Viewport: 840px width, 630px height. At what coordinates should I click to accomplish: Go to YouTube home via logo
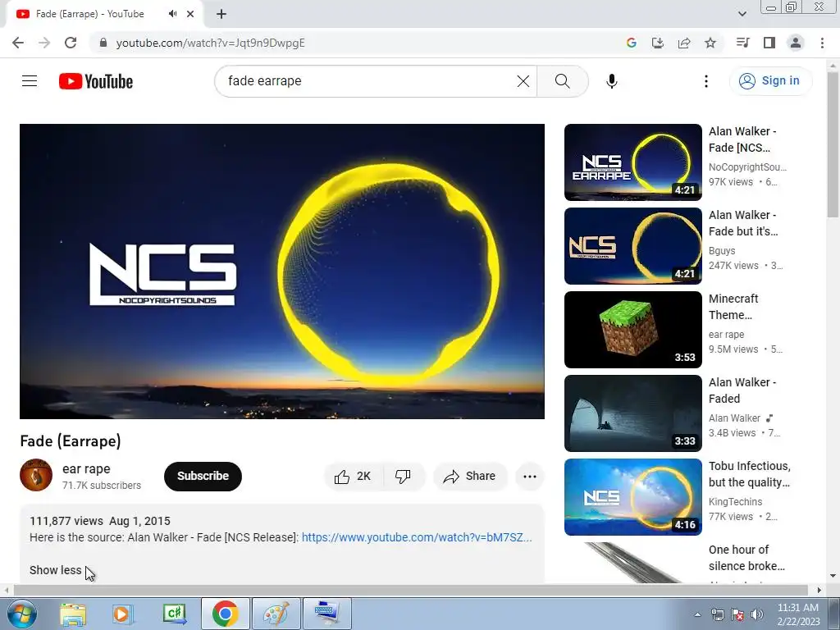click(x=96, y=81)
